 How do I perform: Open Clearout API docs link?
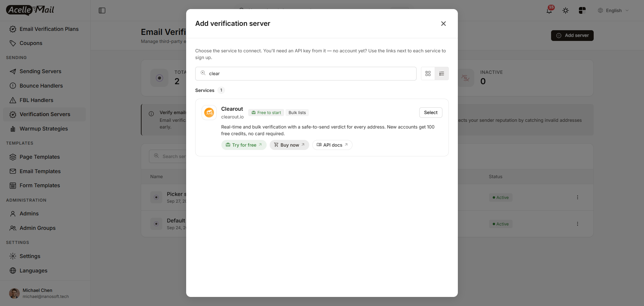coord(332,145)
